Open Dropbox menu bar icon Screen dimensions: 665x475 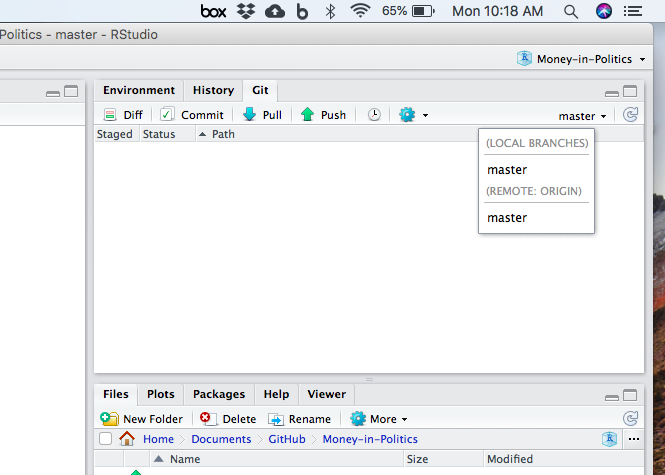tap(246, 11)
